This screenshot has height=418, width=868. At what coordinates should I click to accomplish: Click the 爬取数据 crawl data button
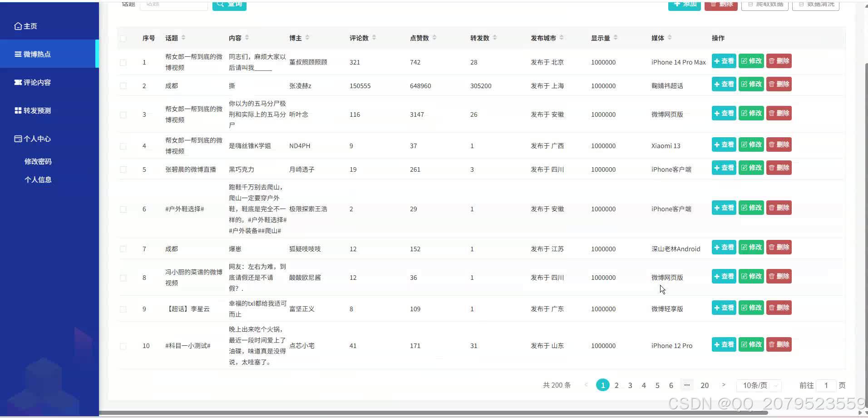(x=765, y=4)
